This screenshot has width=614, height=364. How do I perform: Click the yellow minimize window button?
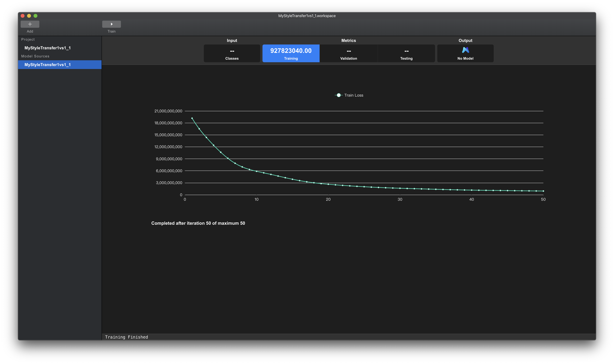point(29,16)
